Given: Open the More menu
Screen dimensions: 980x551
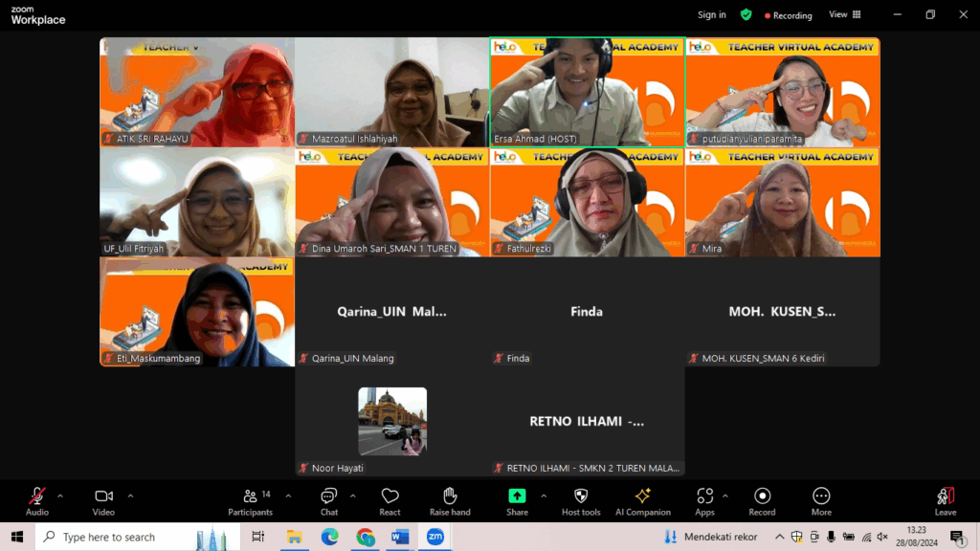Looking at the screenshot, I should point(821,500).
